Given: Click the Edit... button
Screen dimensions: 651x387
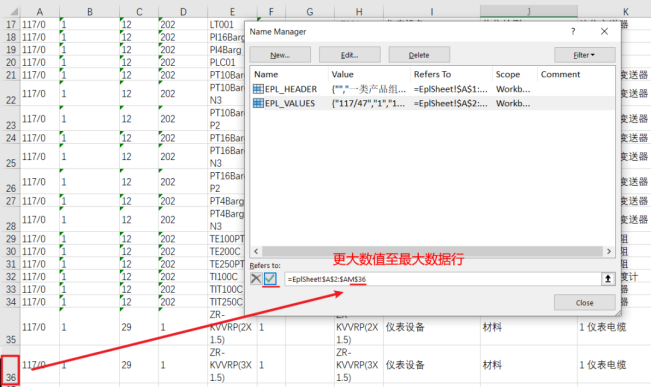Looking at the screenshot, I should point(350,55).
